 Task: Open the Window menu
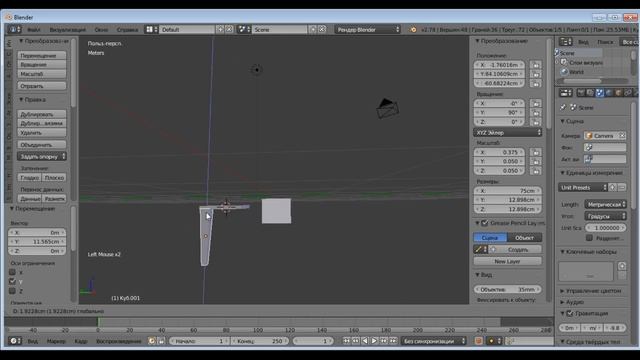tap(101, 29)
